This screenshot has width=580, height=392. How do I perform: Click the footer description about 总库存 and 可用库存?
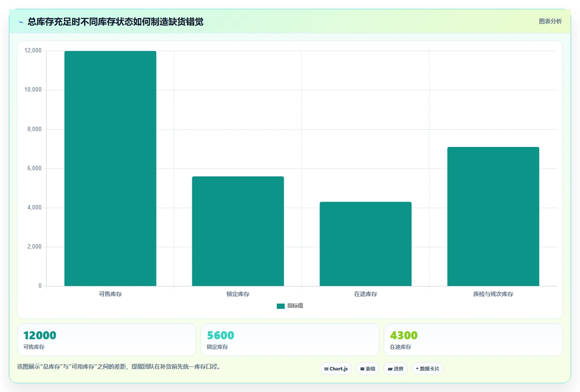point(118,366)
